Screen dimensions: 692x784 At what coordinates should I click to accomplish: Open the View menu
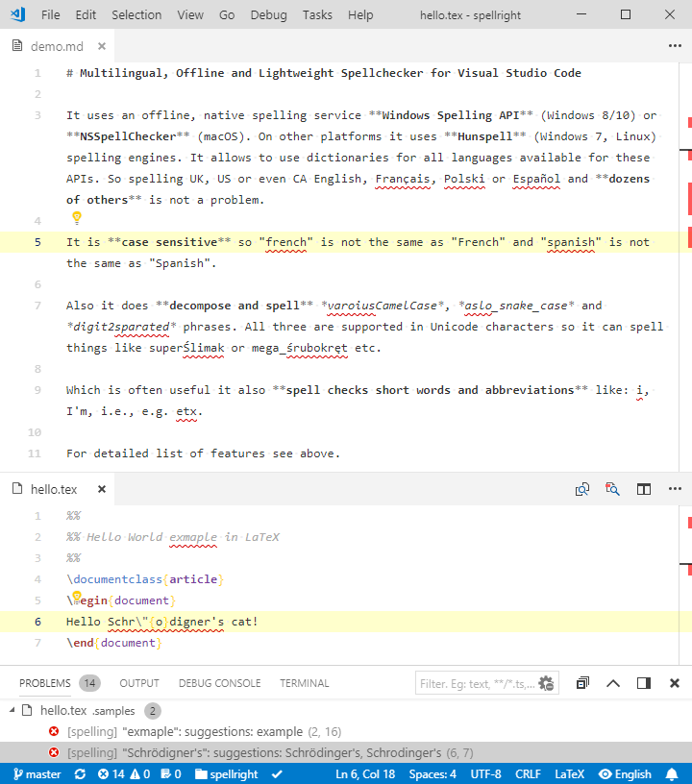190,15
